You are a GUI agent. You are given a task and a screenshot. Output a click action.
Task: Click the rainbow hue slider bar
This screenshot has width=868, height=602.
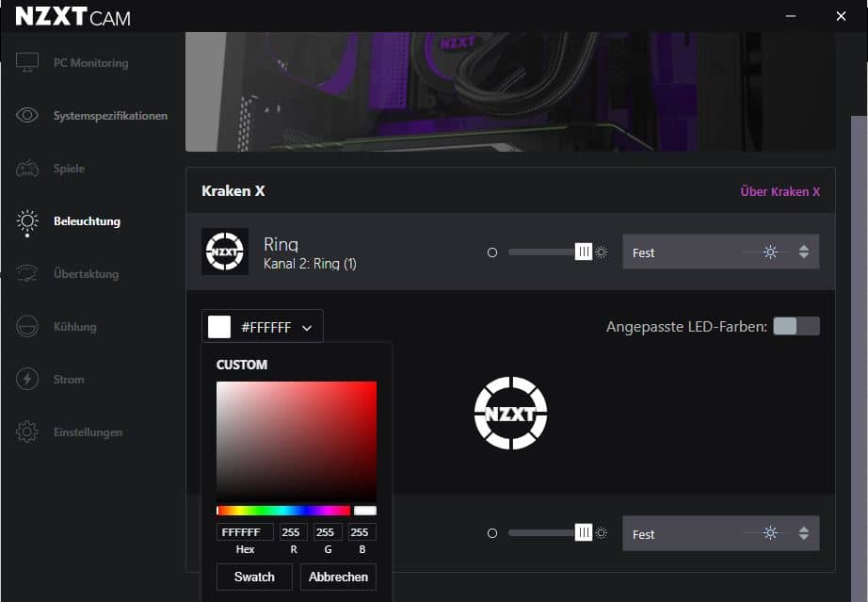click(283, 511)
